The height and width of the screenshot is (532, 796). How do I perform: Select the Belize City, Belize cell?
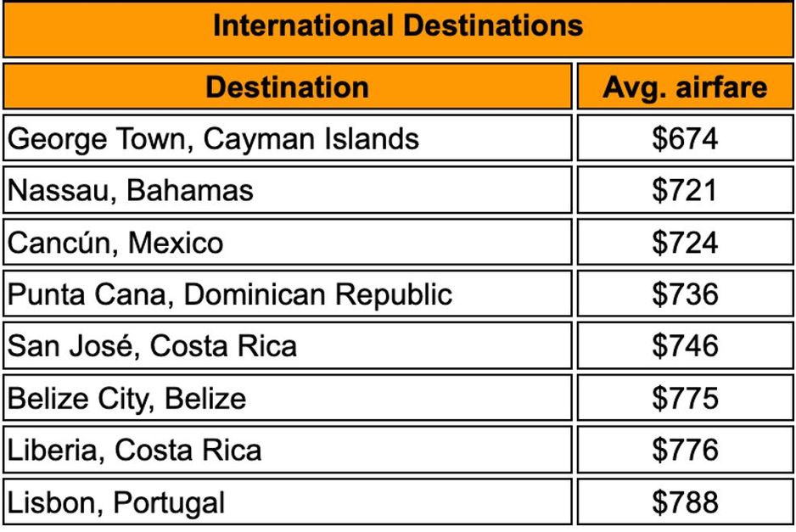tap(127, 398)
